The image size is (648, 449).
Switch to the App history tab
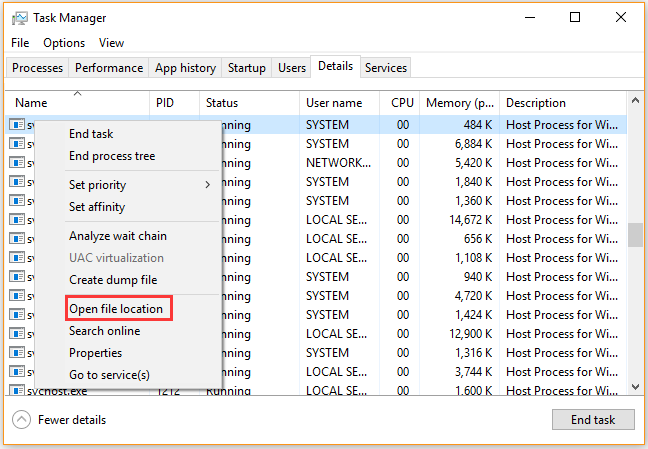pos(185,68)
